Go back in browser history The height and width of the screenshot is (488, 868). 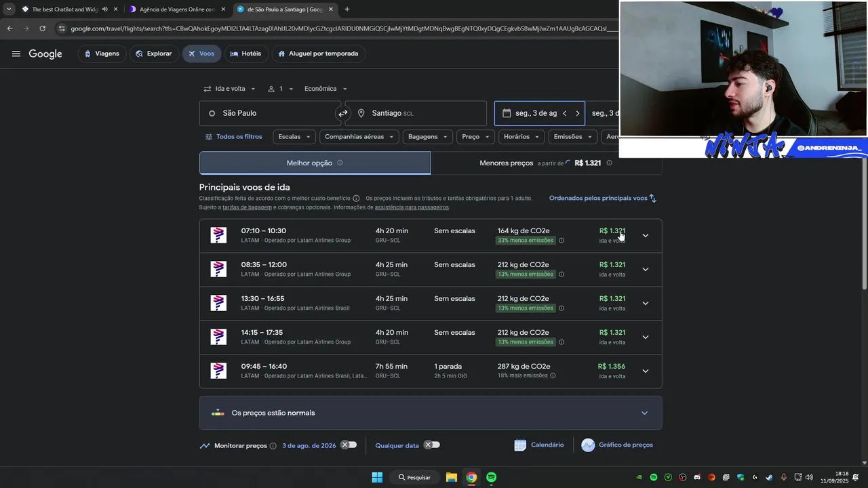point(9,28)
